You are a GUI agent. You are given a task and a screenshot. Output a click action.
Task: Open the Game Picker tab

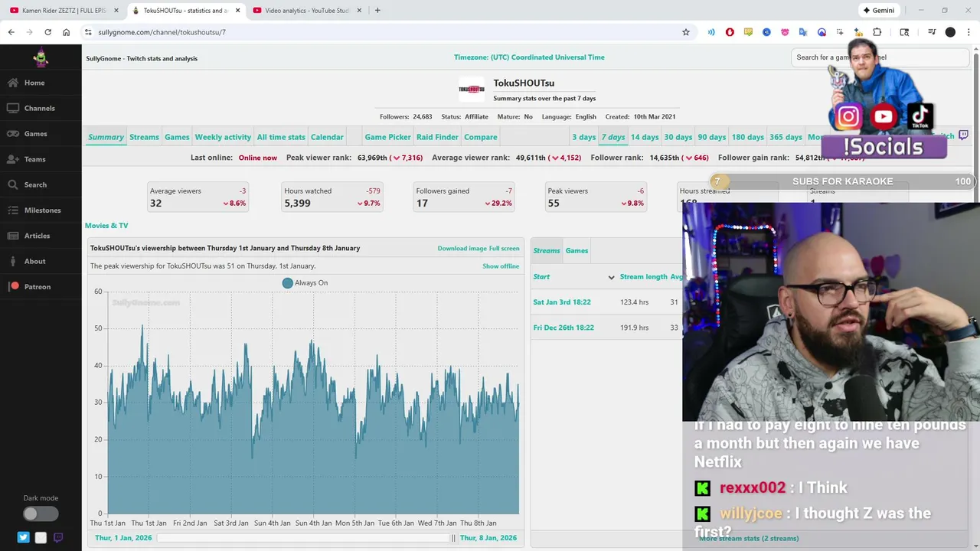[387, 137]
